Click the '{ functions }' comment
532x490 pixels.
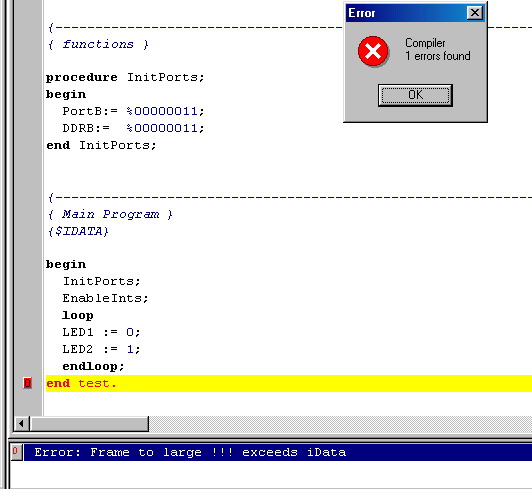tap(98, 44)
